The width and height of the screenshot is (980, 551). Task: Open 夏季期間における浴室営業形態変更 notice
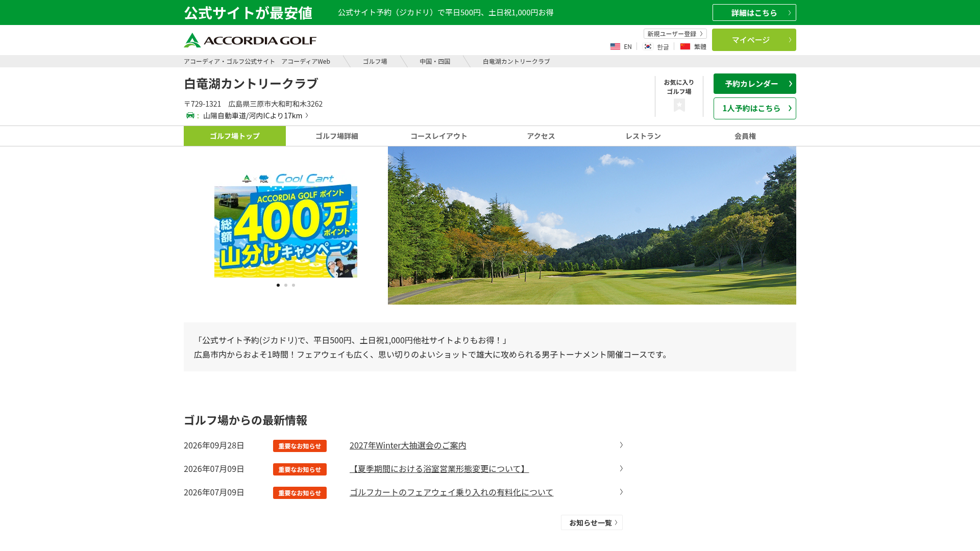[x=439, y=469]
